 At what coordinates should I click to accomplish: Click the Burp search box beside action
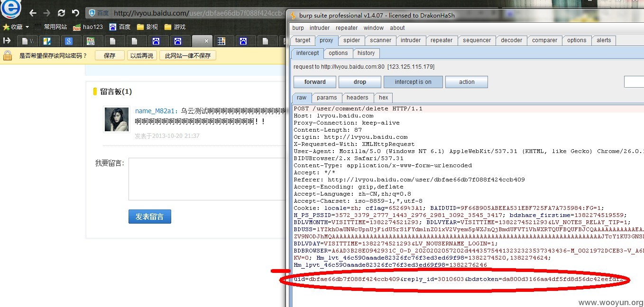pyautogui.click(x=634, y=82)
